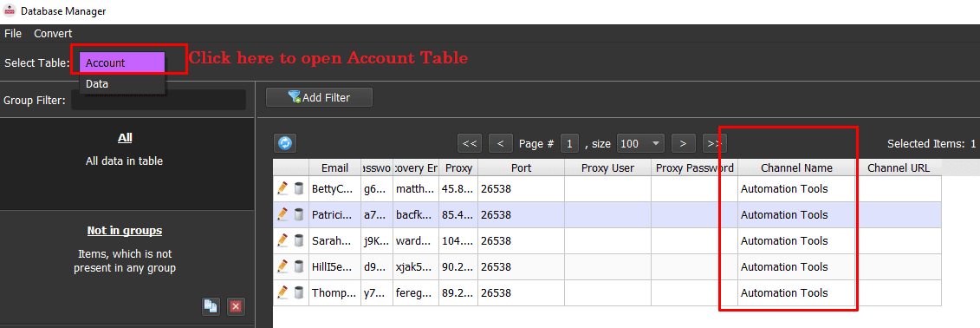Viewport: 980px width, 328px height.
Task: Click Port 26538 in Sarah row
Action: (522, 240)
